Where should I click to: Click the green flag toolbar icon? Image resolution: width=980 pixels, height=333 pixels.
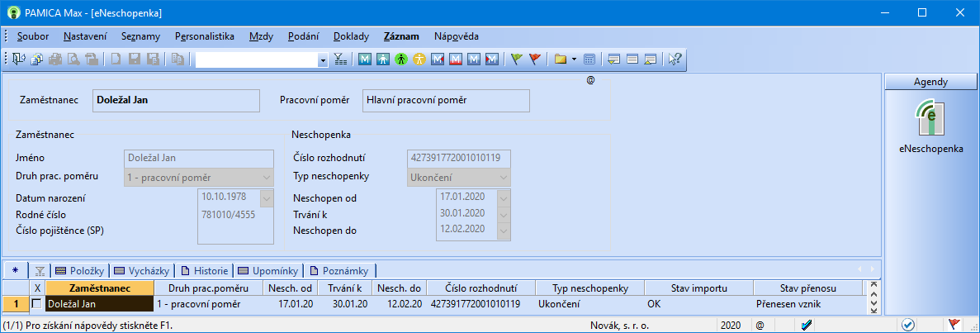pyautogui.click(x=516, y=59)
